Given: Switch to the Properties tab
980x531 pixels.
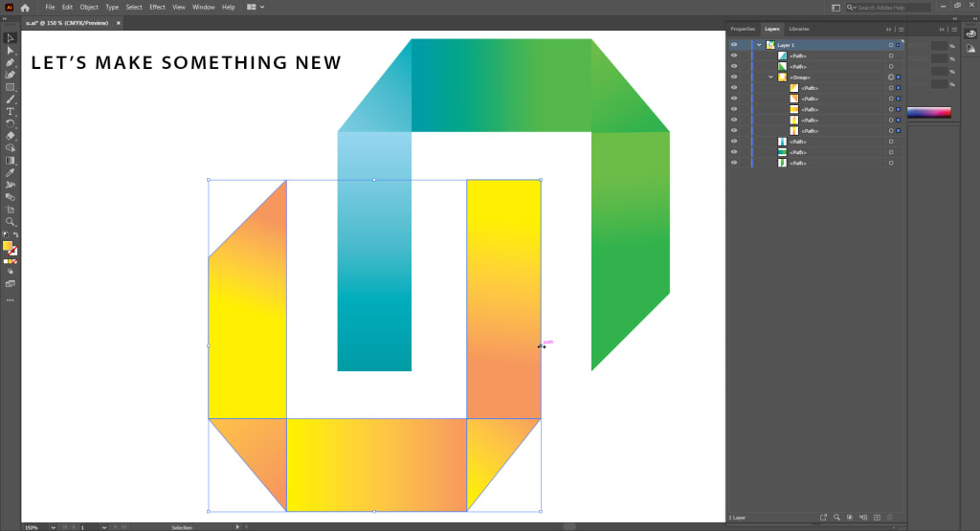Looking at the screenshot, I should point(743,29).
